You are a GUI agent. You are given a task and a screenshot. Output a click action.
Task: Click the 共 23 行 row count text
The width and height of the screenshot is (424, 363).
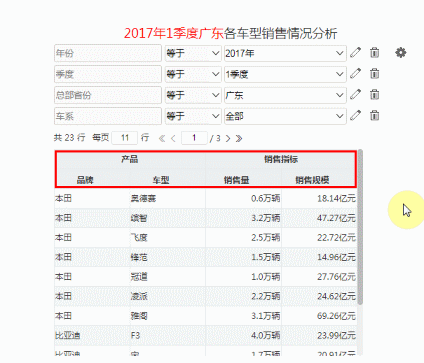point(69,138)
